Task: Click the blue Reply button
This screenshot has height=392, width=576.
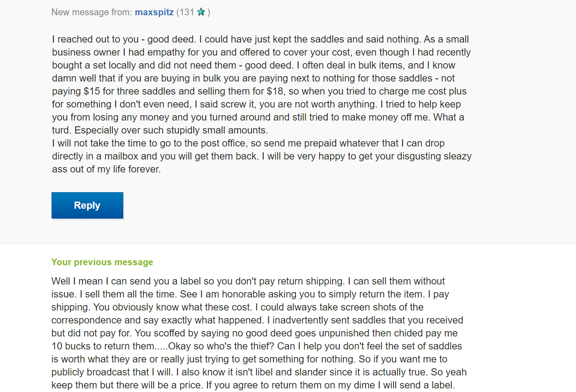Action: pos(87,206)
